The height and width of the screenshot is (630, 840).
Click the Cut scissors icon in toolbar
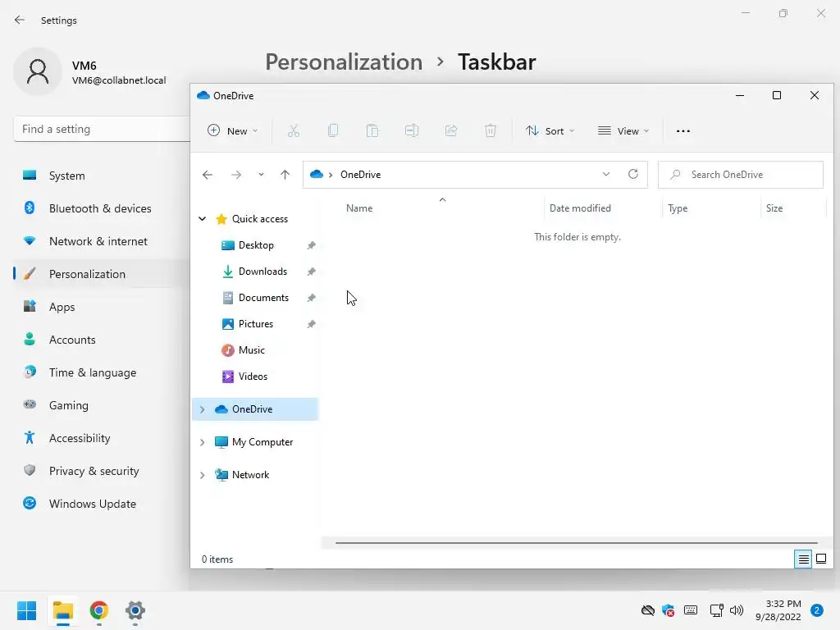[x=294, y=130]
